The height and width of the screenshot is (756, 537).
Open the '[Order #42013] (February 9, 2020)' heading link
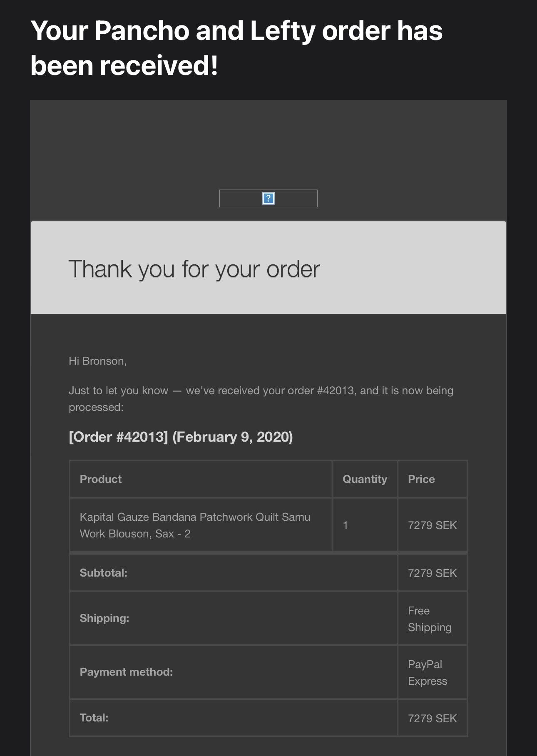[x=181, y=437]
